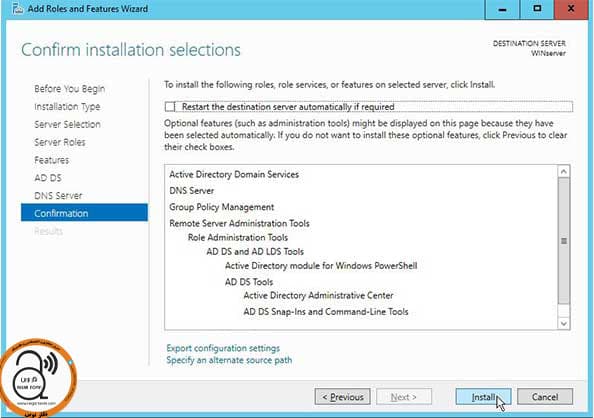
Task: Switch to the Server Selection step
Action: pyautogui.click(x=67, y=124)
